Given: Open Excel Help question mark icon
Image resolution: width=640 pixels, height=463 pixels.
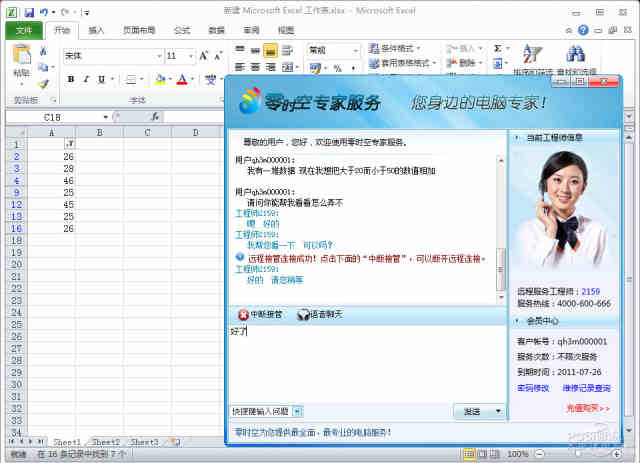Looking at the screenshot, I should [583, 30].
